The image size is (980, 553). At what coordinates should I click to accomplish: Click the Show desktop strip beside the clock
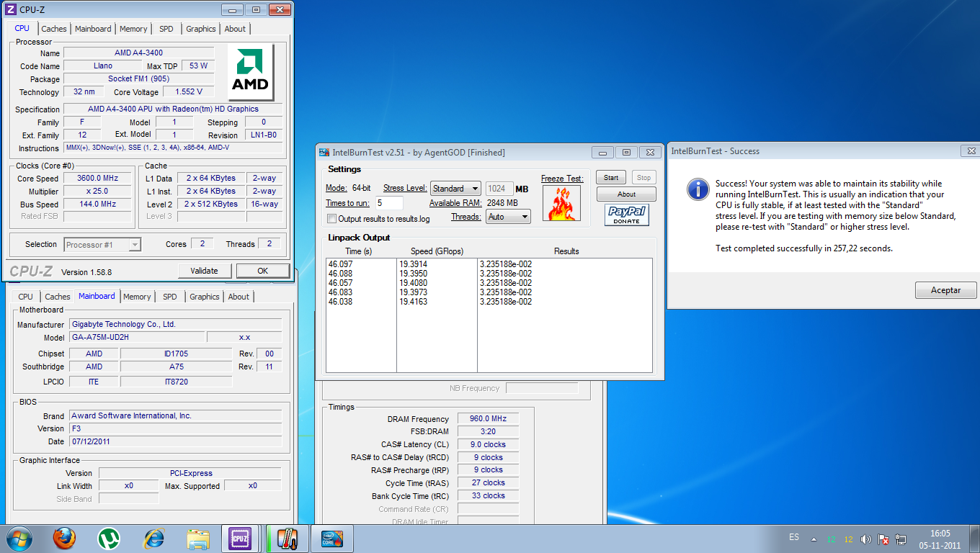(x=974, y=539)
